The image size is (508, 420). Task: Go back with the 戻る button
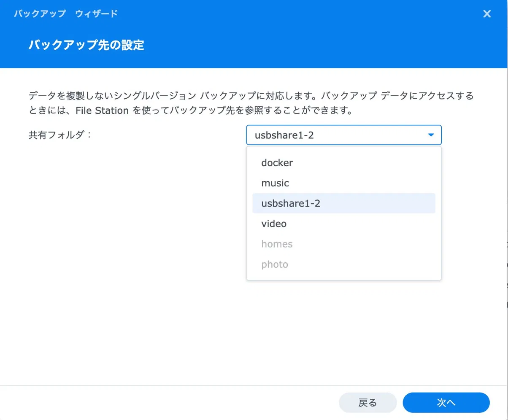point(367,403)
